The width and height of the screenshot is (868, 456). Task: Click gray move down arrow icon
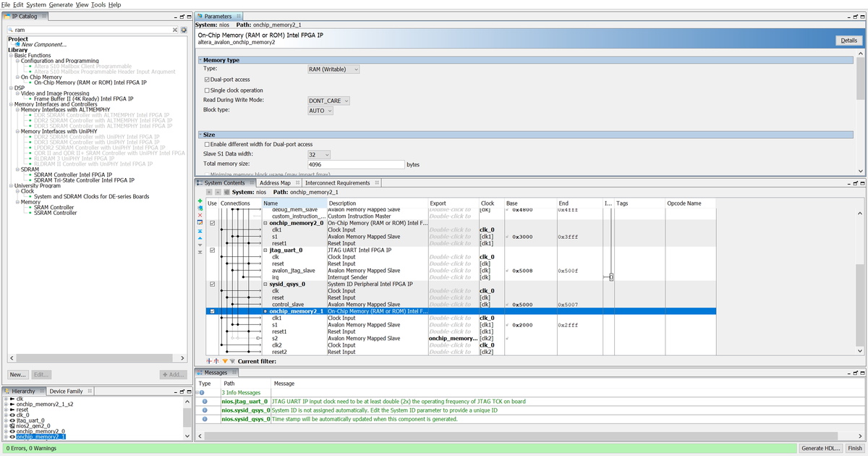click(200, 244)
